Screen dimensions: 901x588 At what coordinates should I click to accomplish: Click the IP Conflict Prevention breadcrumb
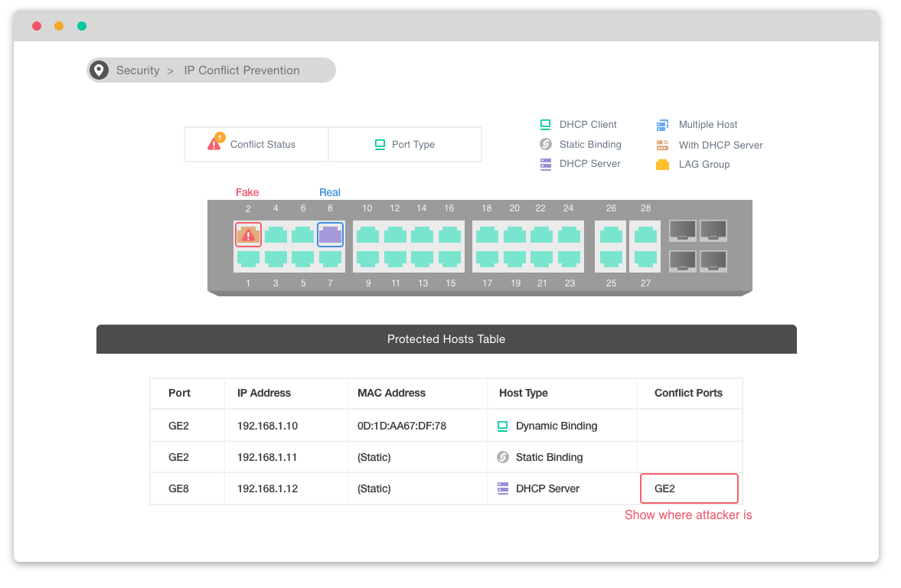[242, 70]
